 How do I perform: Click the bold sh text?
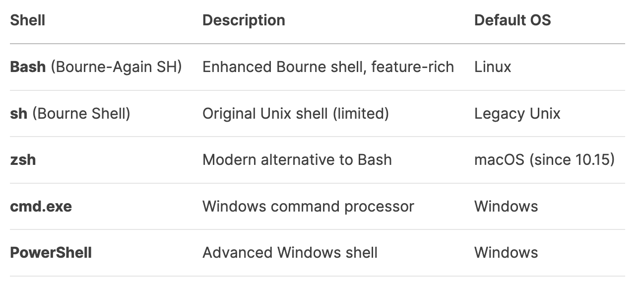click(19, 114)
